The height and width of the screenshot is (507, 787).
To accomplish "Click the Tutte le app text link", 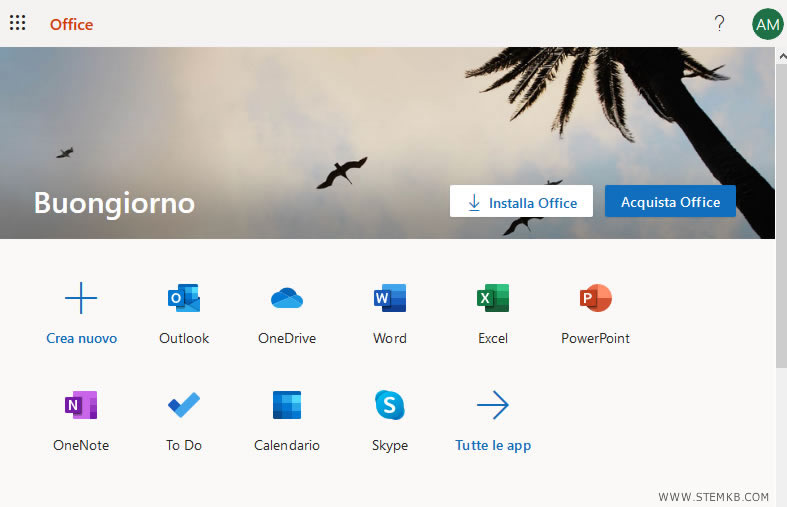I will click(x=493, y=446).
